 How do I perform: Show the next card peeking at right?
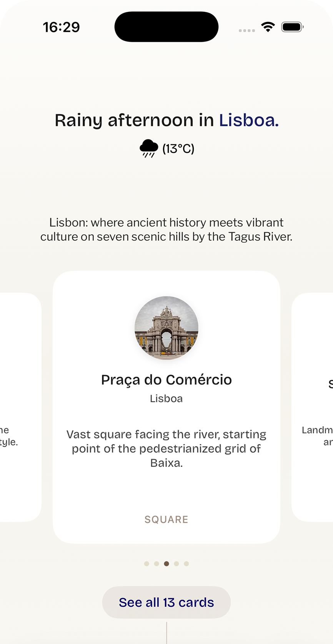[x=313, y=407]
